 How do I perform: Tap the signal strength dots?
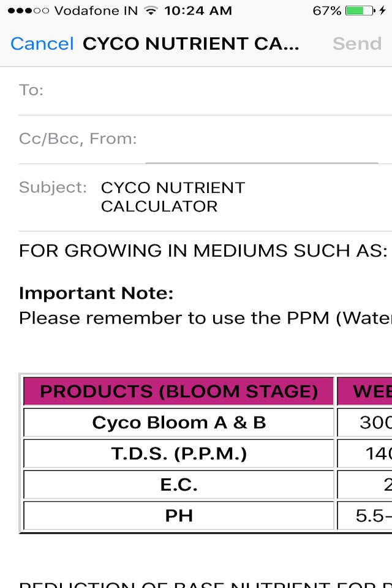[28, 10]
